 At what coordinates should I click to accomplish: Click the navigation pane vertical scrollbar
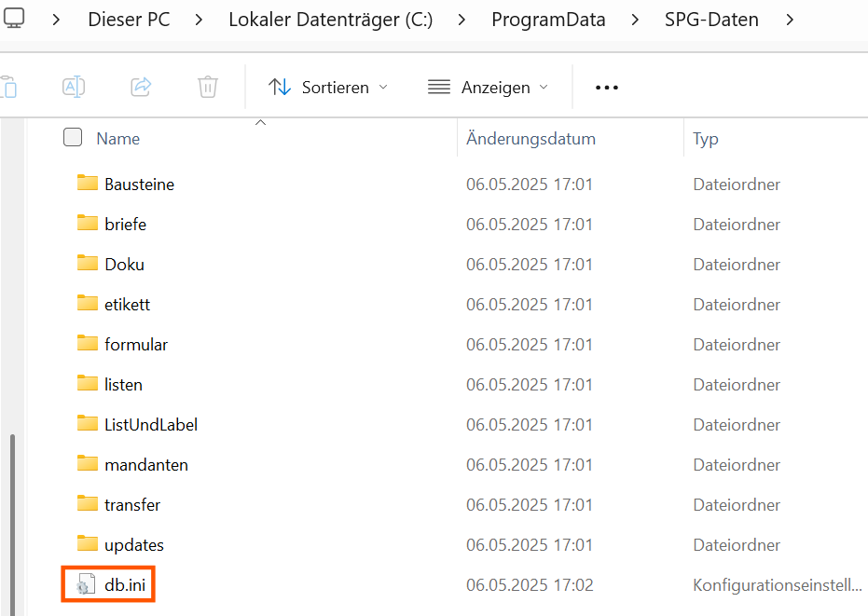(12, 525)
